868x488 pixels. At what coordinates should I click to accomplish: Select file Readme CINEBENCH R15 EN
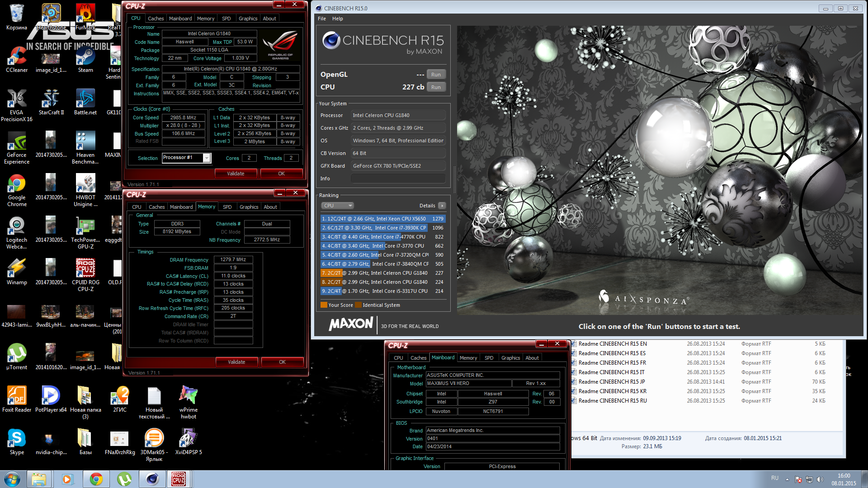pos(612,344)
